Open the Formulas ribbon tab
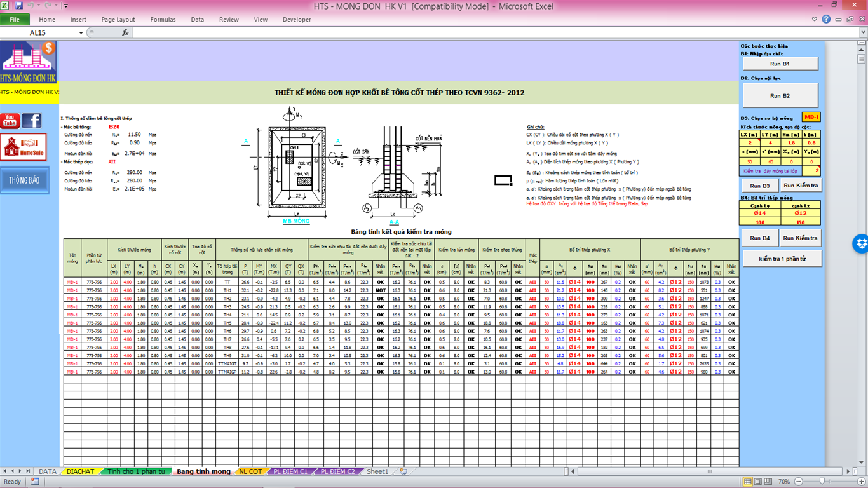Image resolution: width=868 pixels, height=488 pixels. (x=163, y=20)
